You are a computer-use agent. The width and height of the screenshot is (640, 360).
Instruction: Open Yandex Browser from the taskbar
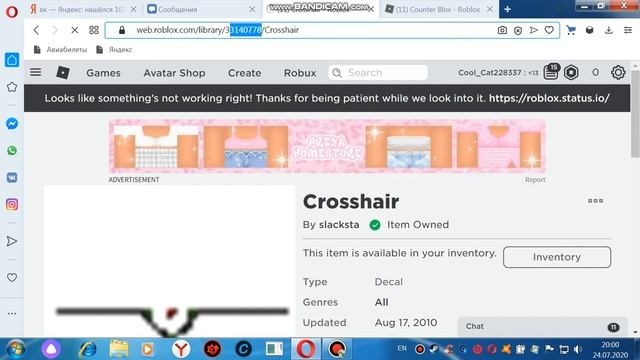tap(181, 349)
